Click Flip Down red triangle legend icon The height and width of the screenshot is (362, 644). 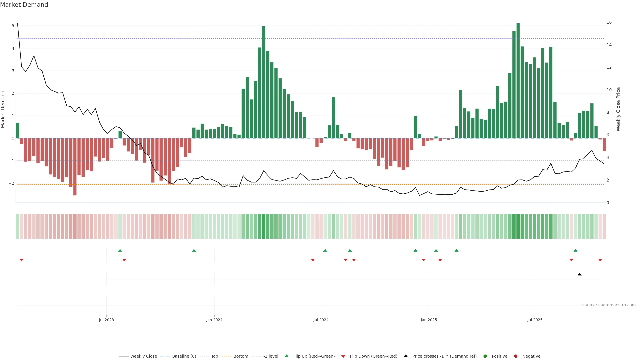pyautogui.click(x=343, y=356)
